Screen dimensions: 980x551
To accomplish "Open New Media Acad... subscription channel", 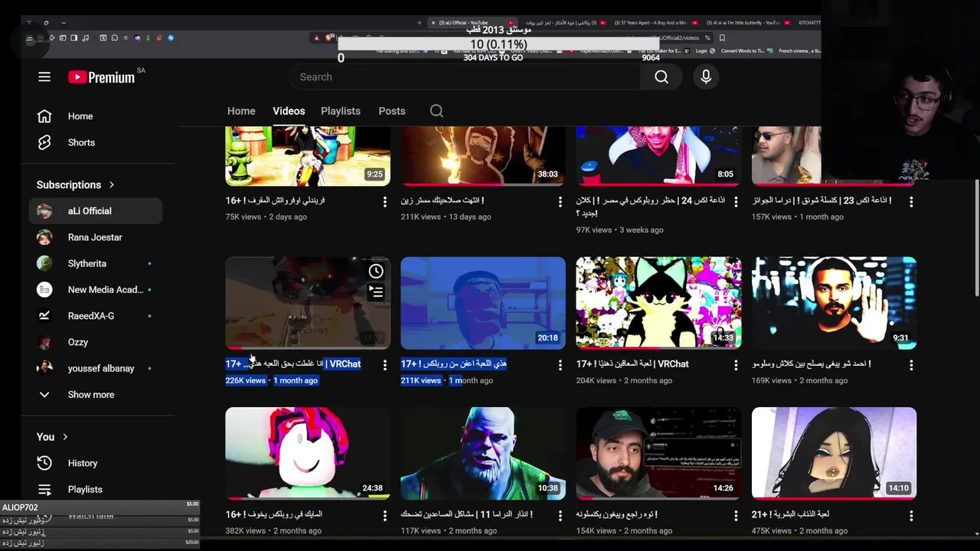I will (x=96, y=289).
